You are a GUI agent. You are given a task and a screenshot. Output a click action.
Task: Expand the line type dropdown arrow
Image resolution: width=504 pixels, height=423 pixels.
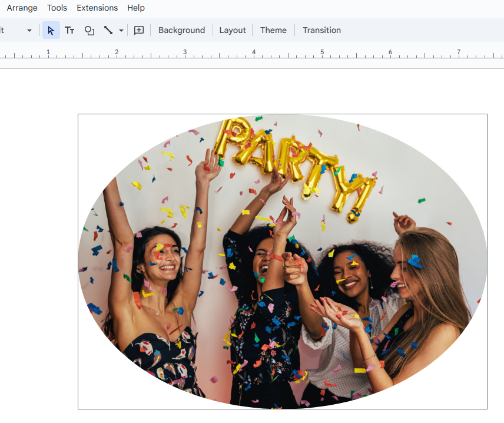[121, 31]
